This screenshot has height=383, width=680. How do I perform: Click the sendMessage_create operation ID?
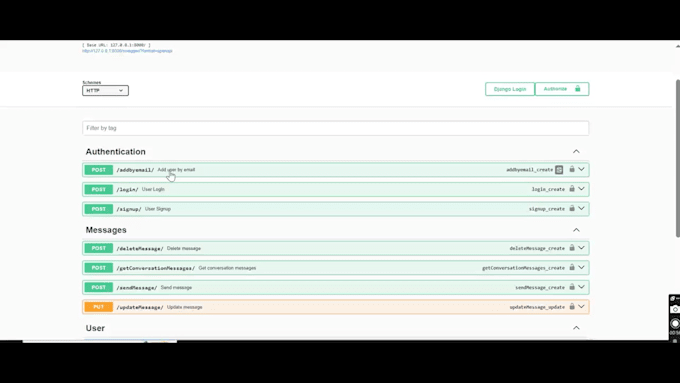[x=540, y=287]
